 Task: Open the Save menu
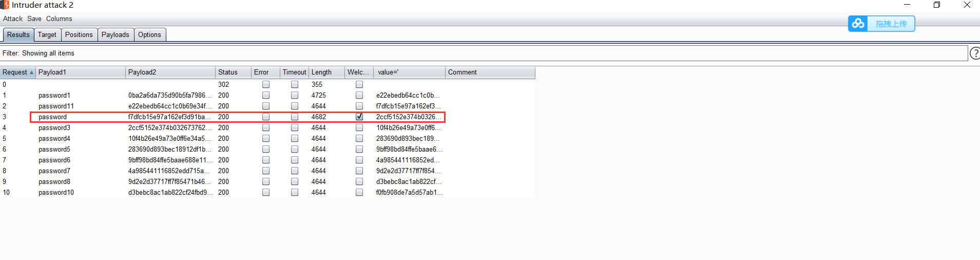34,18
